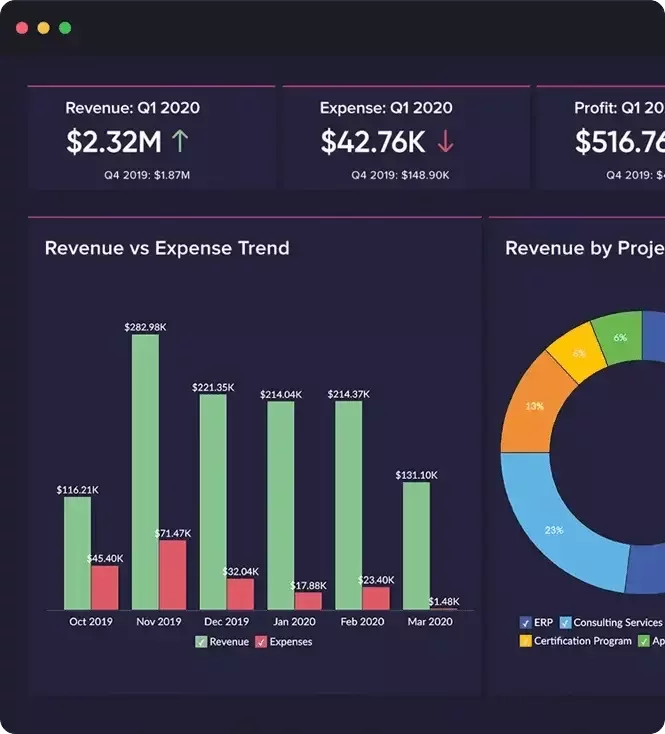Toggle the Consulting Services legend checkbox
The height and width of the screenshot is (734, 665).
click(x=565, y=622)
